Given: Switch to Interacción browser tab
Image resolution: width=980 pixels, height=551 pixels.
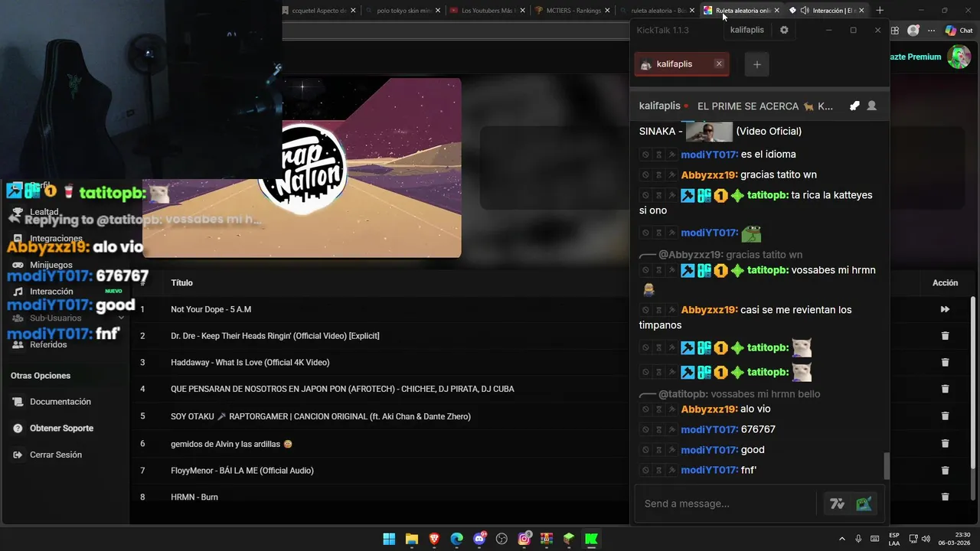Looking at the screenshot, I should (827, 10).
